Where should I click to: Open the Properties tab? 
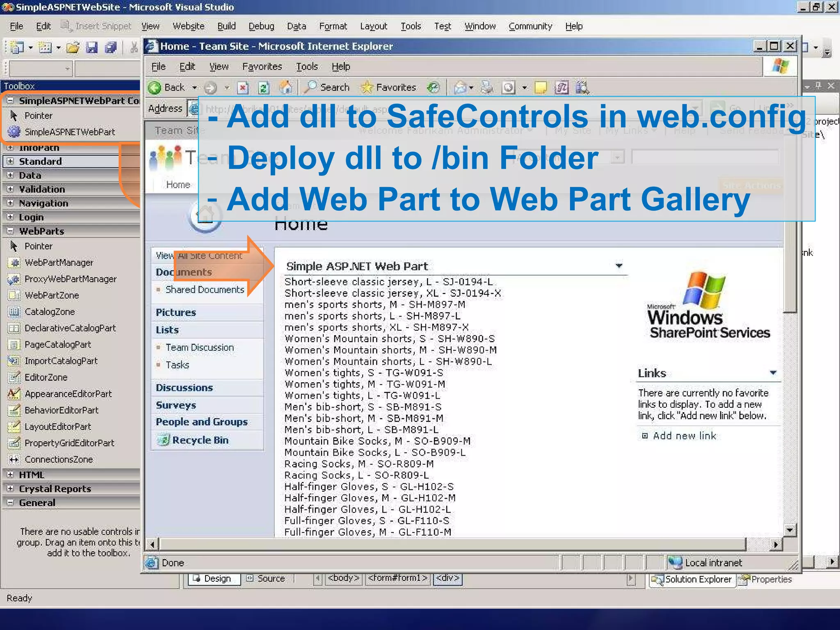pos(765,580)
